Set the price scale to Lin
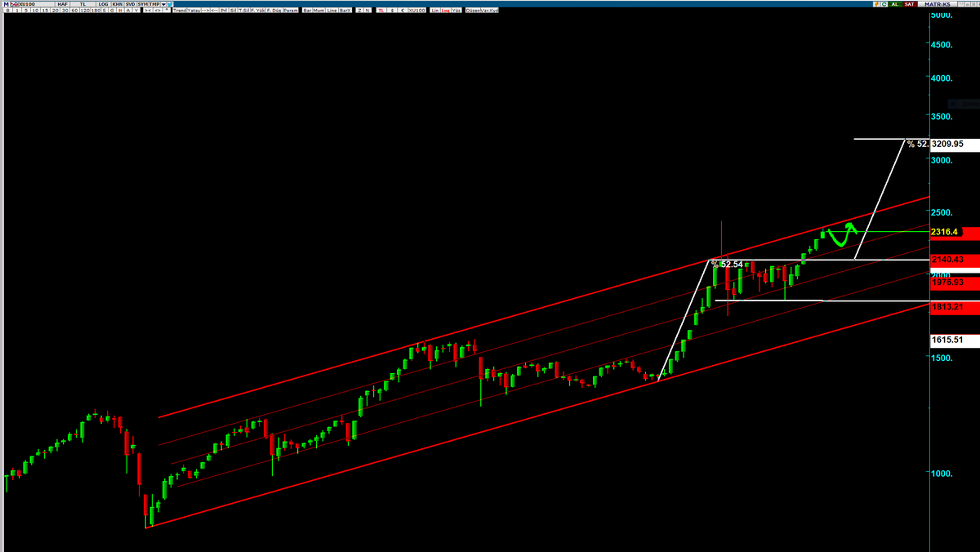980x552 pixels. (435, 10)
